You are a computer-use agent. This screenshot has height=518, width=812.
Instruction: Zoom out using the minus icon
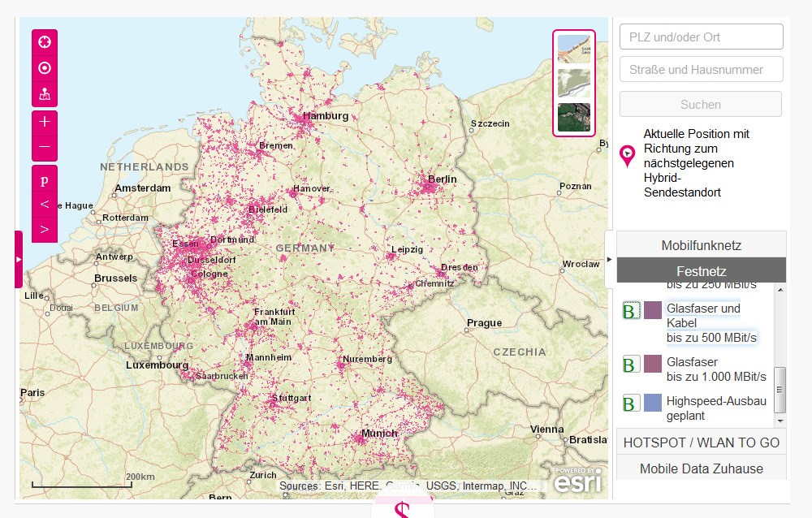click(x=45, y=147)
